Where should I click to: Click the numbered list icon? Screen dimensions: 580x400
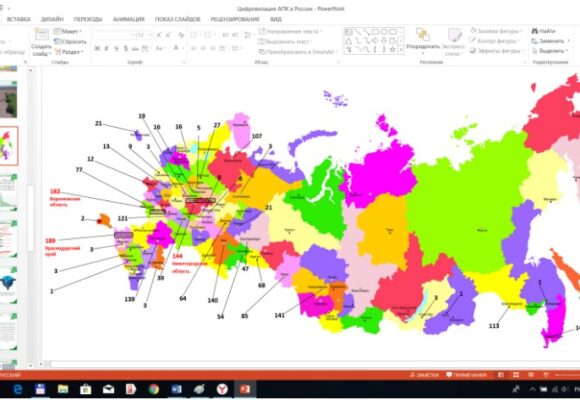click(208, 35)
